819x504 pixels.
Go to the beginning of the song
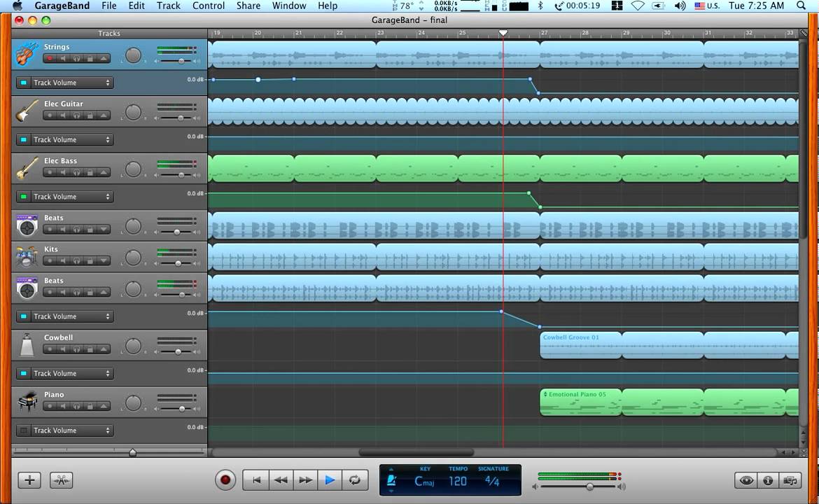click(x=256, y=480)
